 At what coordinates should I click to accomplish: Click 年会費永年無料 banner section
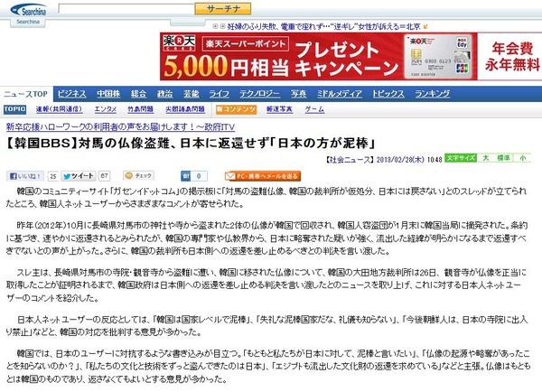tap(510, 56)
